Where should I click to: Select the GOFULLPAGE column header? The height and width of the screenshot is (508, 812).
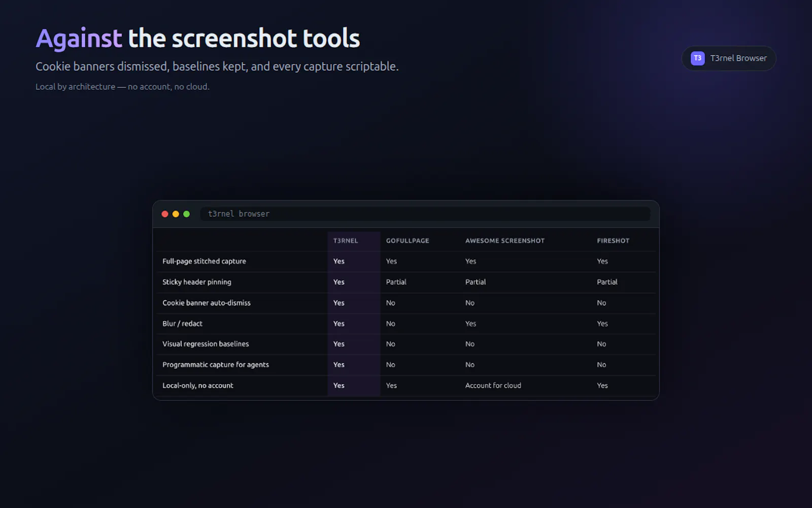point(408,241)
